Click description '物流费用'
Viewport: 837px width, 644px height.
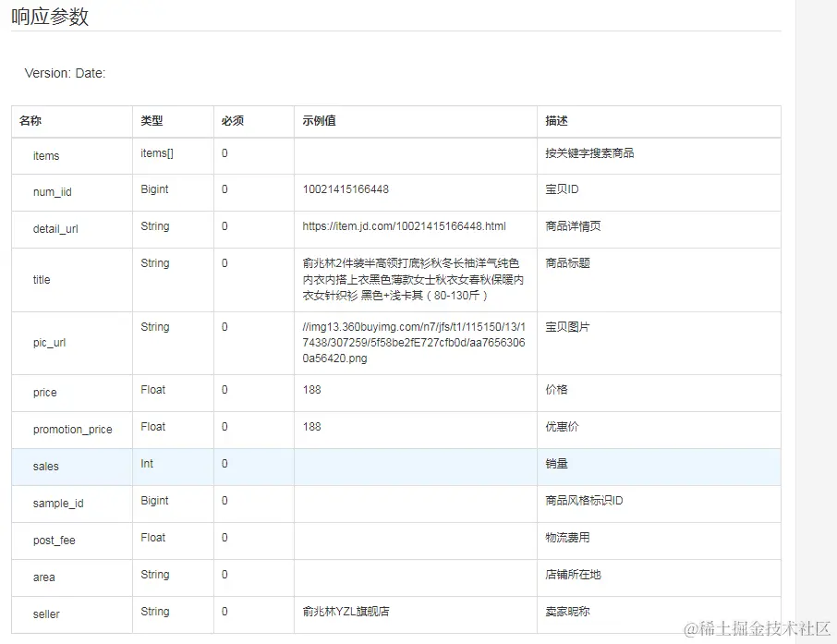(x=567, y=537)
